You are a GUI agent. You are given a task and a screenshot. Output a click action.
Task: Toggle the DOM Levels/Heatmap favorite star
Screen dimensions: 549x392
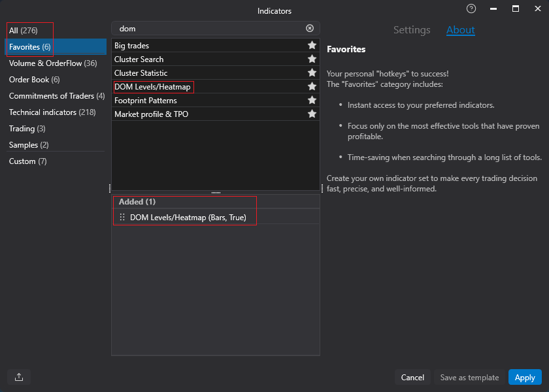click(x=312, y=86)
